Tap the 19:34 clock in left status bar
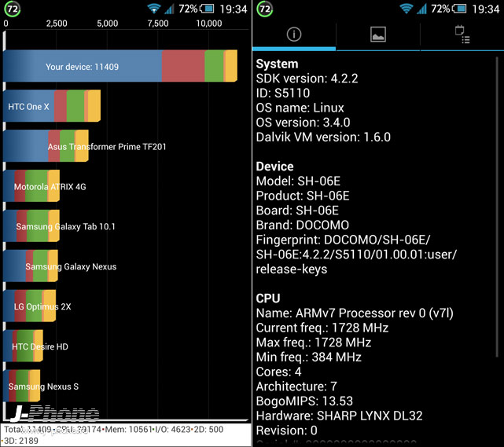Image resolution: width=504 pixels, height=447 pixels. coord(234,9)
